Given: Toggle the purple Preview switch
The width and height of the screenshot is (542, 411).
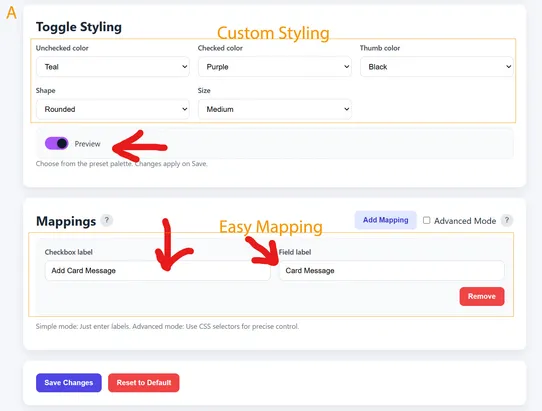Looking at the screenshot, I should coord(57,143).
